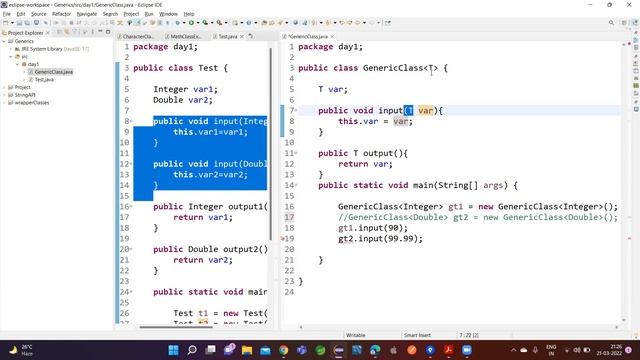This screenshot has height=360, width=640.
Task: Open the Run button dropdown arrow
Action: click(198, 23)
